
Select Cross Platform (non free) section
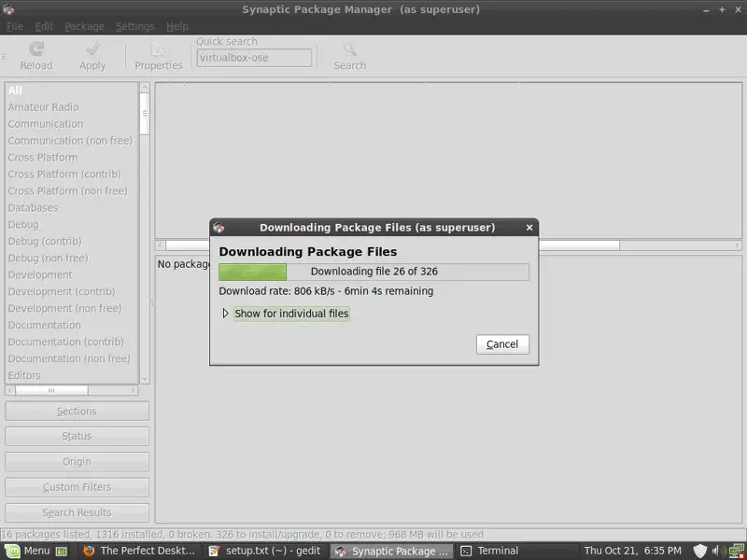click(x=72, y=191)
